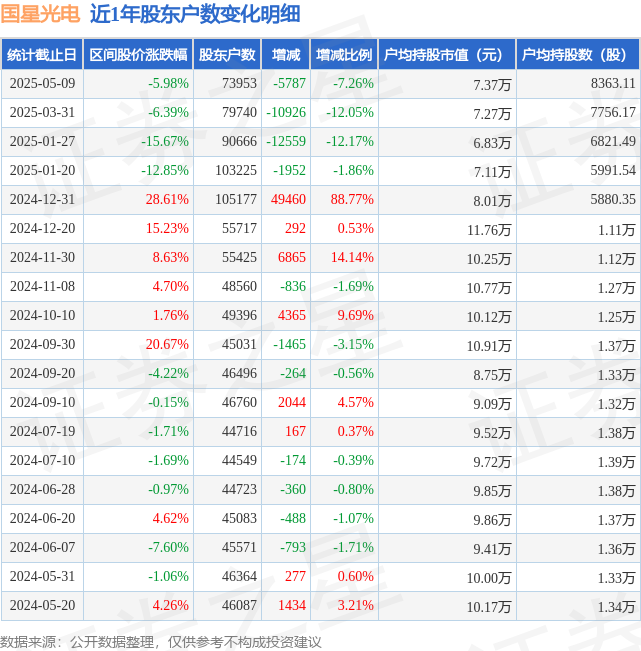Screen dimensions: 641x651
Task: Click the date cell 2024-09-20
Action: (x=42, y=374)
